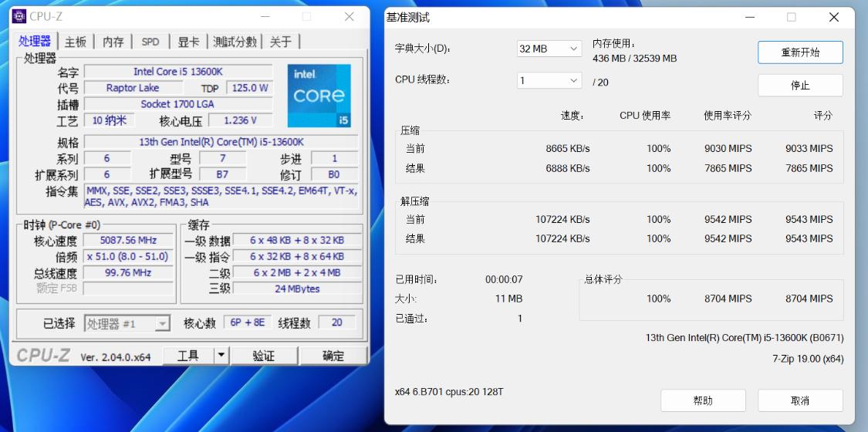Click the L2 cache 6 x 2 MB + 2 x 4 MB
This screenshot has height=432, width=868.
(x=297, y=272)
